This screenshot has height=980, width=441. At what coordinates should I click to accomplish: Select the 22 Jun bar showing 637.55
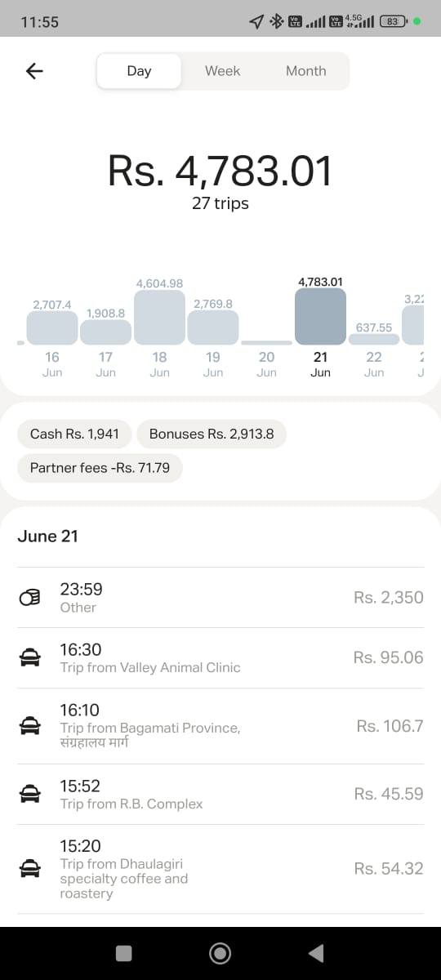point(374,339)
